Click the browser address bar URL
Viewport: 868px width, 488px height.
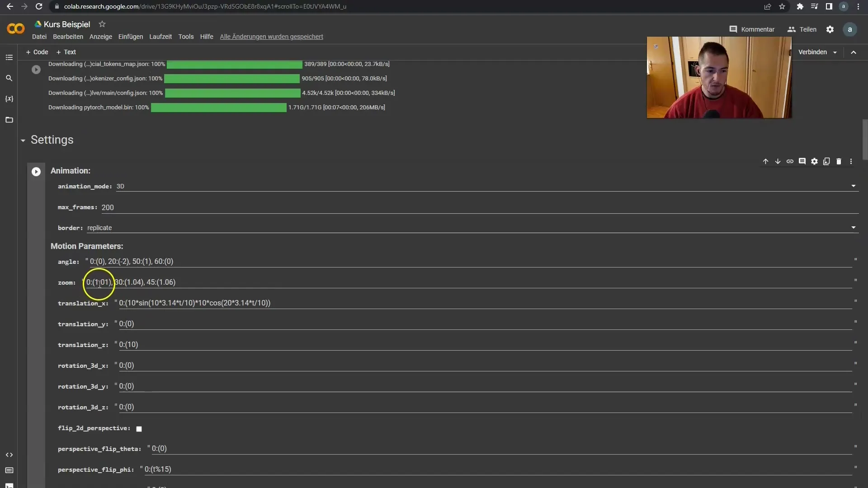pos(205,6)
